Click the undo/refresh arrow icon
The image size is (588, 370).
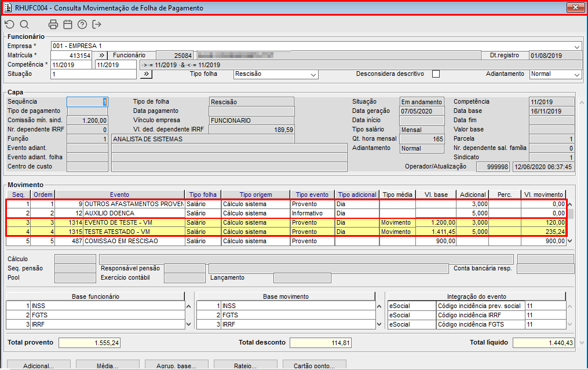pyautogui.click(x=9, y=24)
